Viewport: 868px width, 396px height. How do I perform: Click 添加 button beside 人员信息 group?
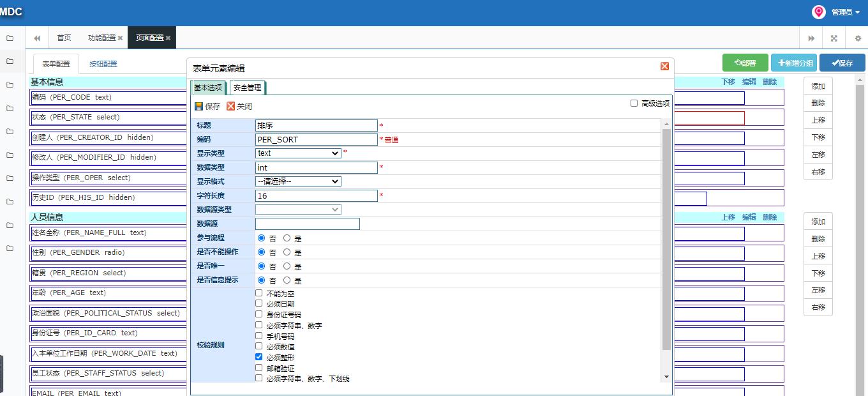tap(818, 222)
